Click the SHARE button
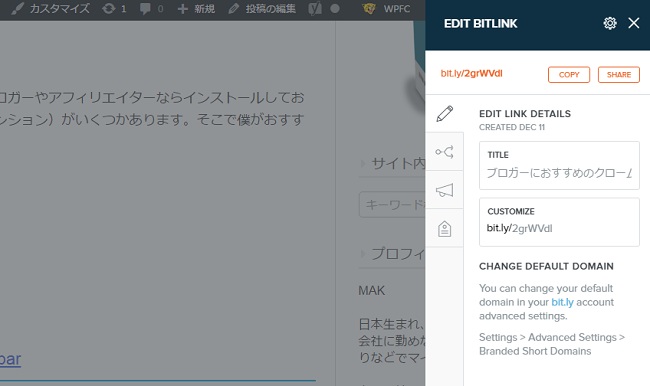The width and height of the screenshot is (650, 386). tap(618, 75)
